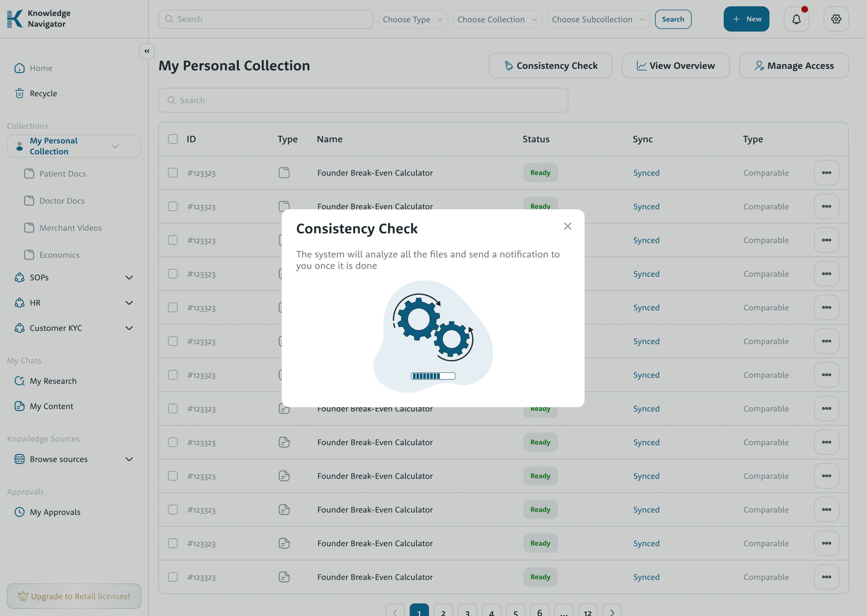This screenshot has width=867, height=616.
Task: Click the Home icon in sidebar
Action: coord(19,68)
